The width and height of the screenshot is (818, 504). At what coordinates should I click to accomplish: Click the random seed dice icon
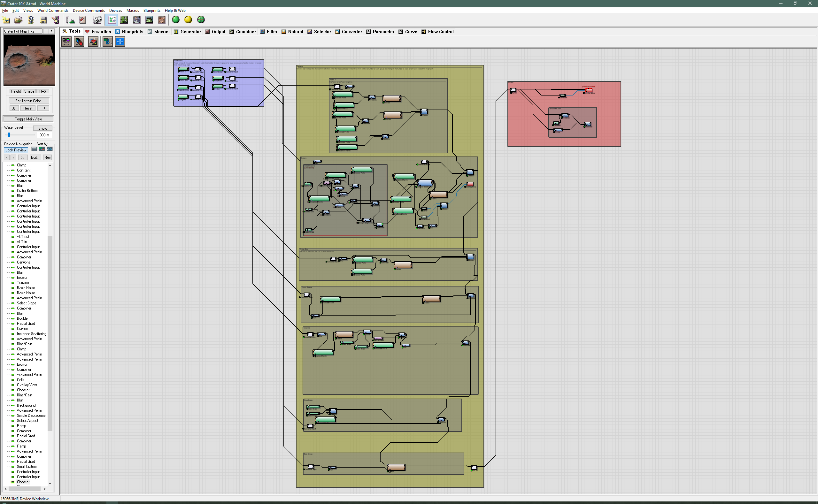[x=97, y=20]
